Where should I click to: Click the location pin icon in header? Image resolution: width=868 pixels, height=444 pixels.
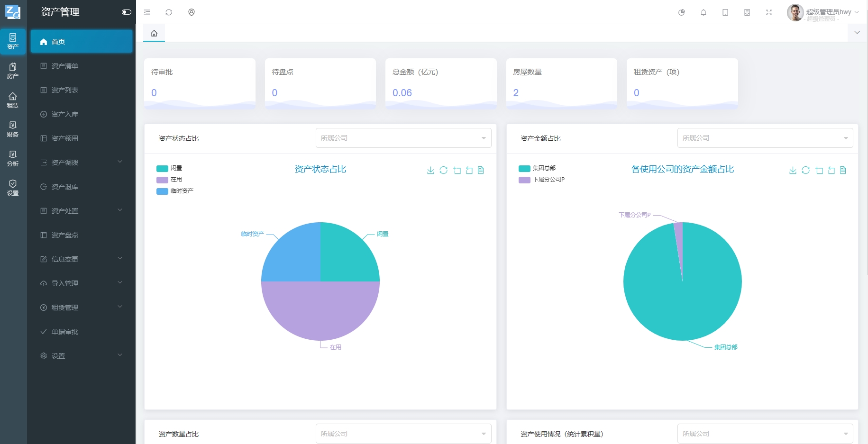click(x=192, y=12)
